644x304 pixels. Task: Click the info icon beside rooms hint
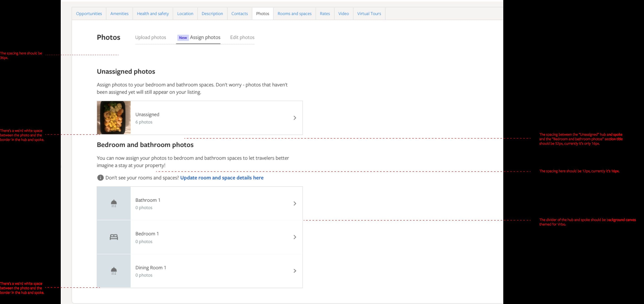[100, 178]
